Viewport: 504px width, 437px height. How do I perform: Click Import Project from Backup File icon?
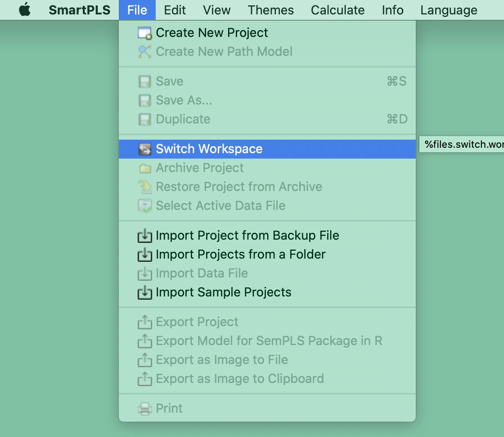[144, 236]
